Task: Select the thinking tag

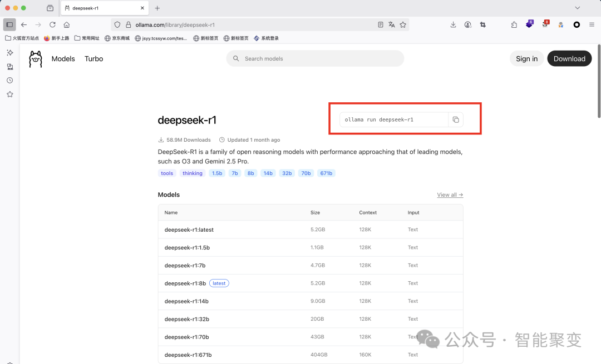Action: [x=193, y=173]
